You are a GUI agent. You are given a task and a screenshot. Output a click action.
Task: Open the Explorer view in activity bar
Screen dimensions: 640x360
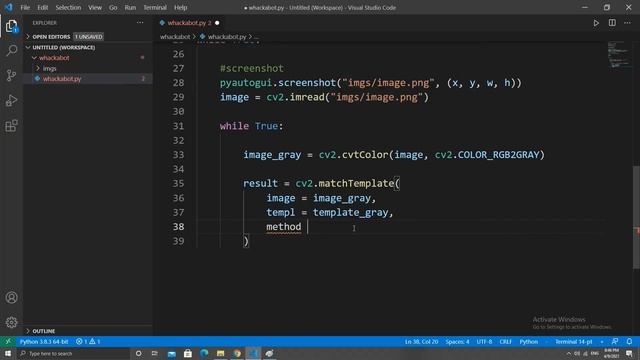coord(11,26)
